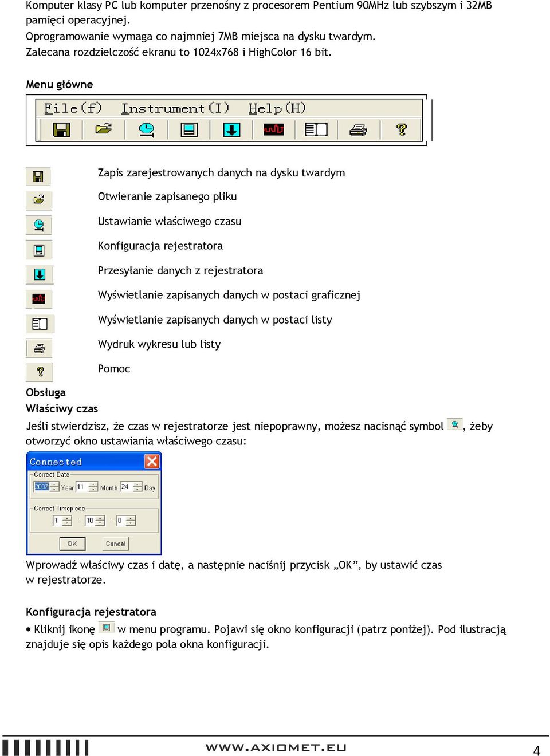Click the red graph icon in the main toolbar
Viewport: 550px width, 756px height.
[274, 129]
